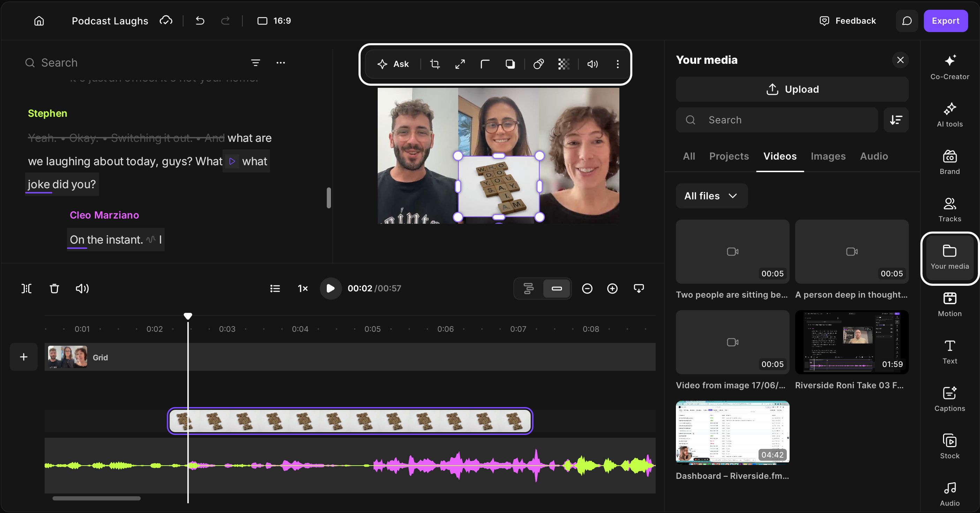Switch to the Audio media tab
The image size is (980, 513).
874,156
